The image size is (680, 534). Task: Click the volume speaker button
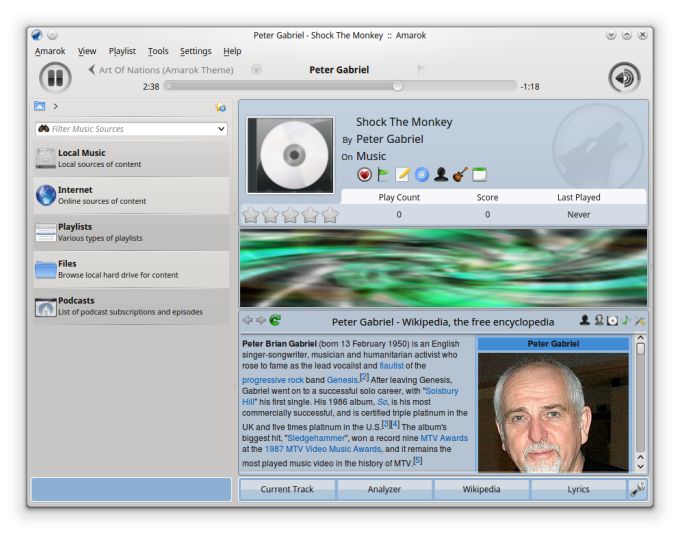pos(624,78)
